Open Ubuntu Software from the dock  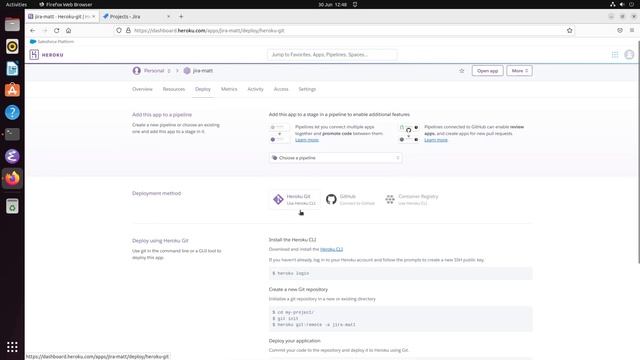pyautogui.click(x=12, y=90)
